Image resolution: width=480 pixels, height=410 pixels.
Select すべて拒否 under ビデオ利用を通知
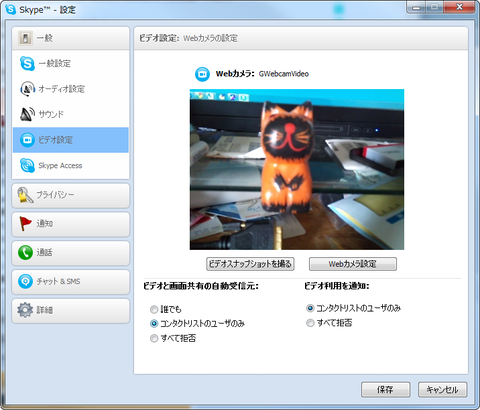310,323
